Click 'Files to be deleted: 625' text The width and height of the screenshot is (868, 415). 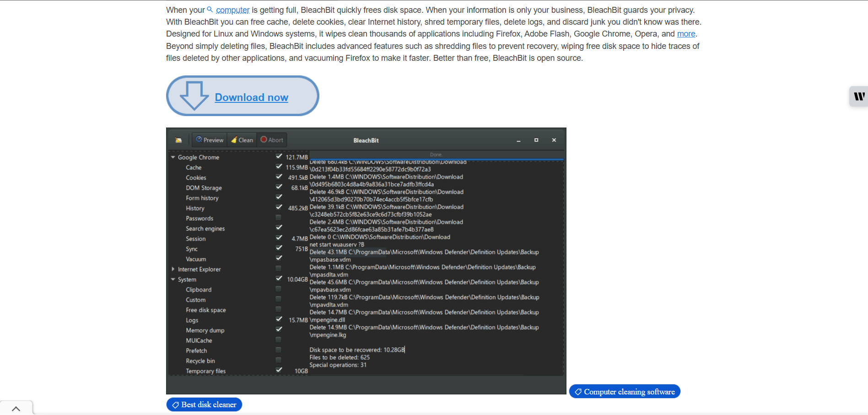pyautogui.click(x=340, y=357)
